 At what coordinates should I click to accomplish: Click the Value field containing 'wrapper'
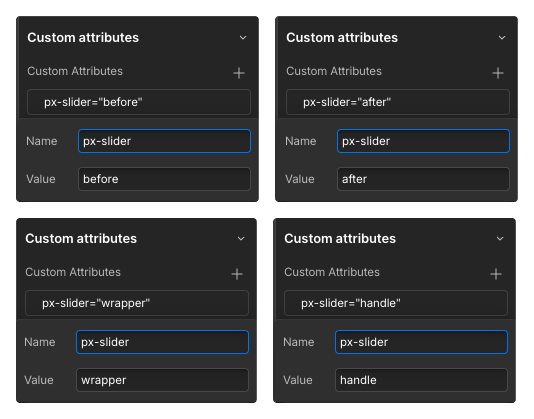[x=162, y=380]
